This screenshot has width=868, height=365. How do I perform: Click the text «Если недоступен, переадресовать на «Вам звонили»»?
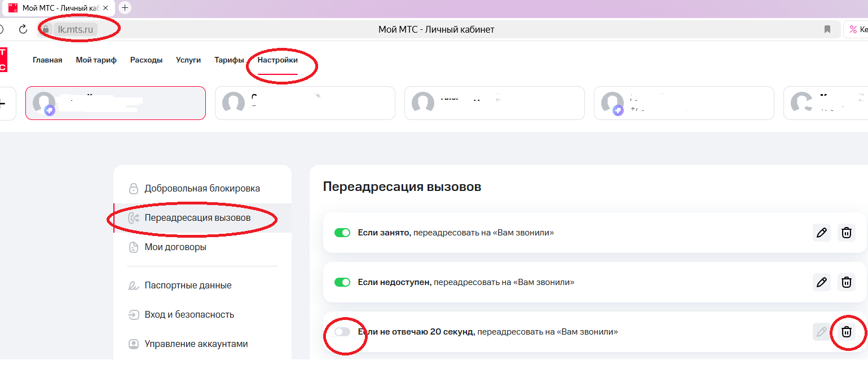point(466,282)
